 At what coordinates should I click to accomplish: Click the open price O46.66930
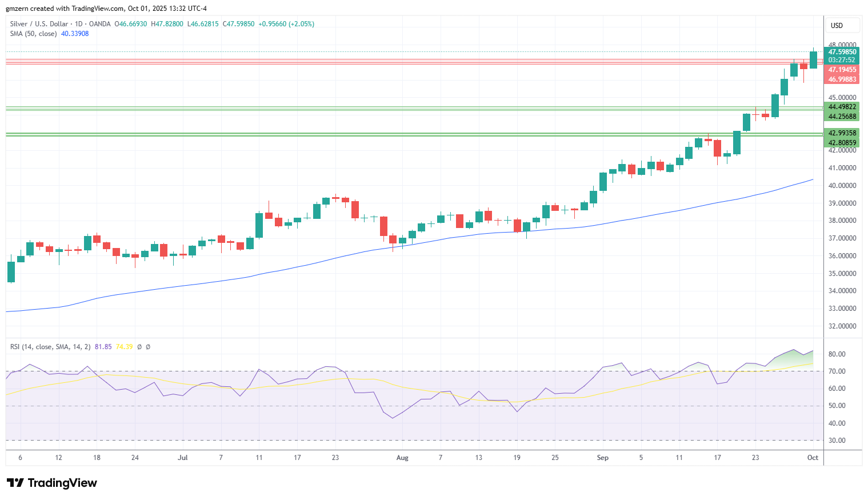[x=131, y=24]
